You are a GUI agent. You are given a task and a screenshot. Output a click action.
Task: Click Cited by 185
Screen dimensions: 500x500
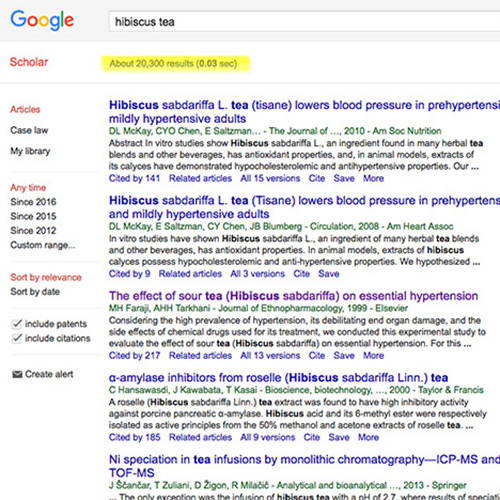(134, 437)
